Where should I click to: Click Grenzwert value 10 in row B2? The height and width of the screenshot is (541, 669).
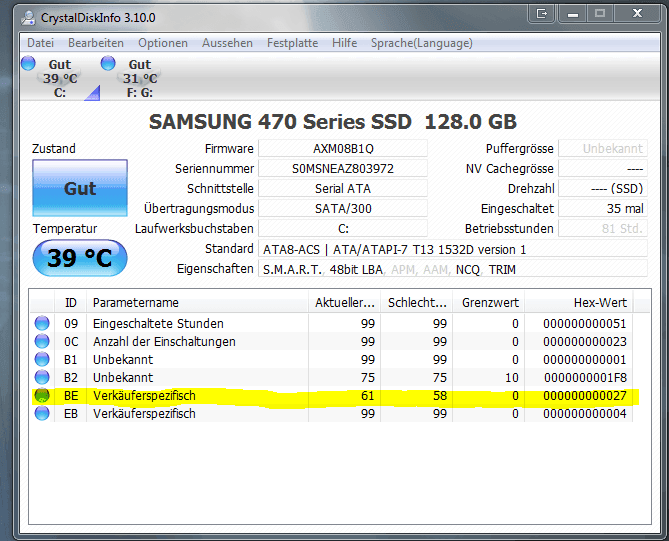512,378
